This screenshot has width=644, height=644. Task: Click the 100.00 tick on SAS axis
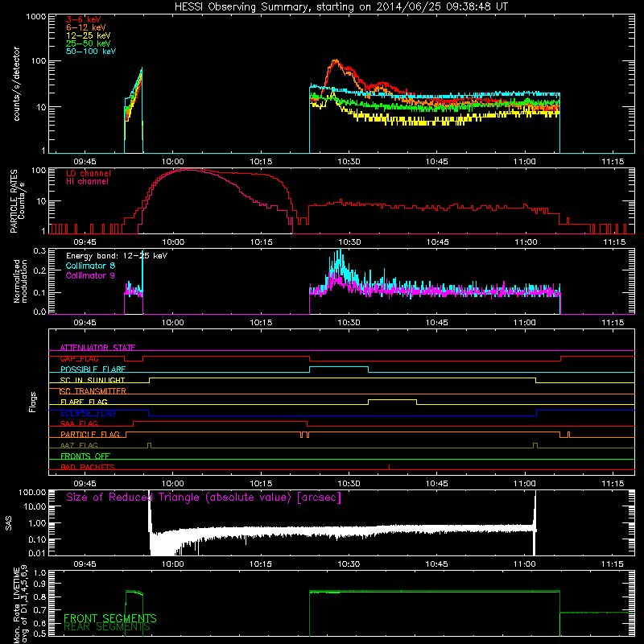click(32, 492)
